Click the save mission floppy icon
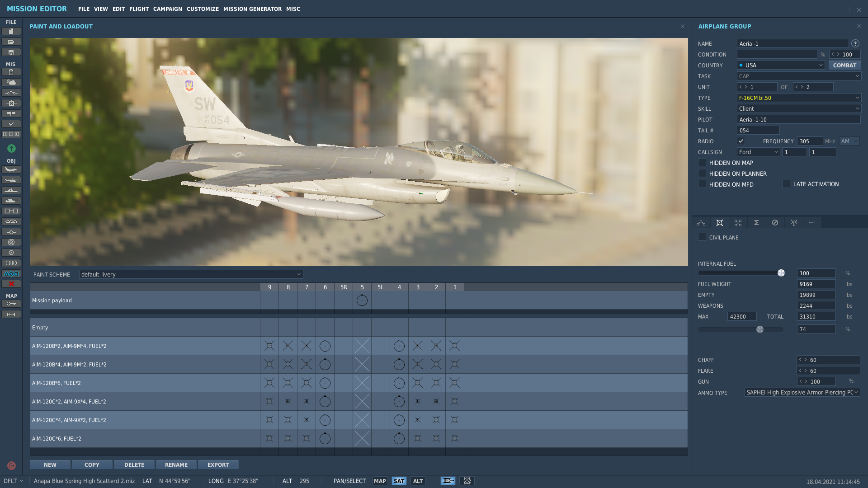The image size is (868, 488). [x=11, y=52]
